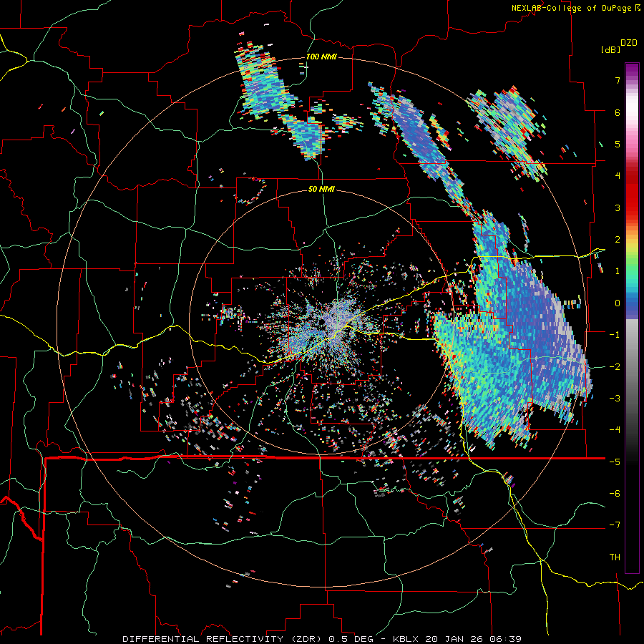
Task: Click the -3 value on the color scale
Action: click(x=615, y=399)
